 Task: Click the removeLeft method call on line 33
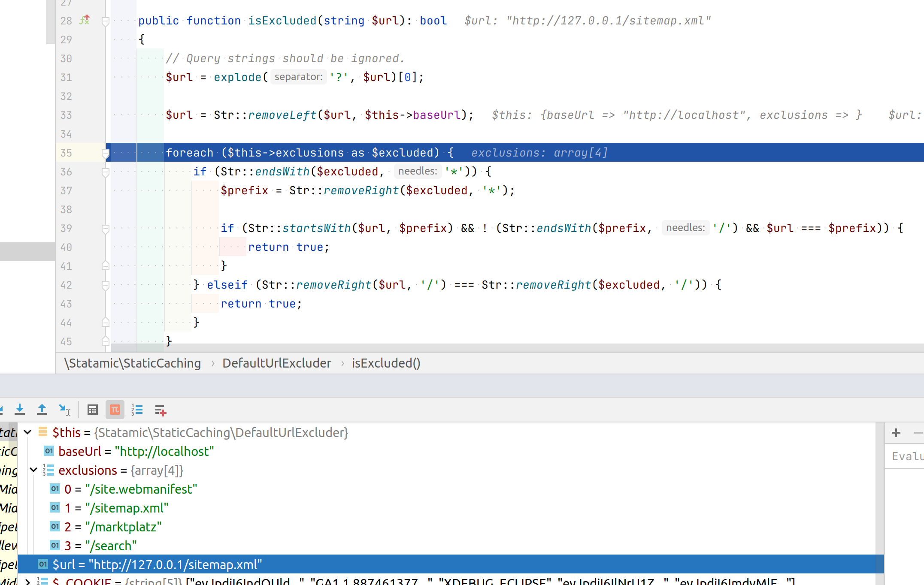[282, 115]
